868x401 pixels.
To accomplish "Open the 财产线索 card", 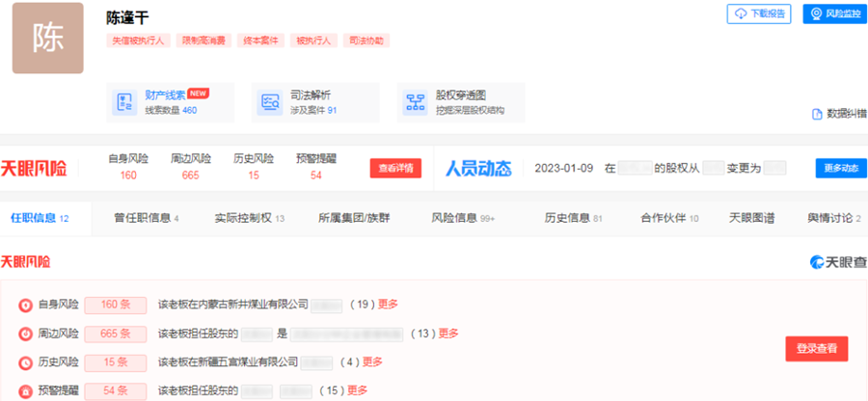I will pos(171,102).
